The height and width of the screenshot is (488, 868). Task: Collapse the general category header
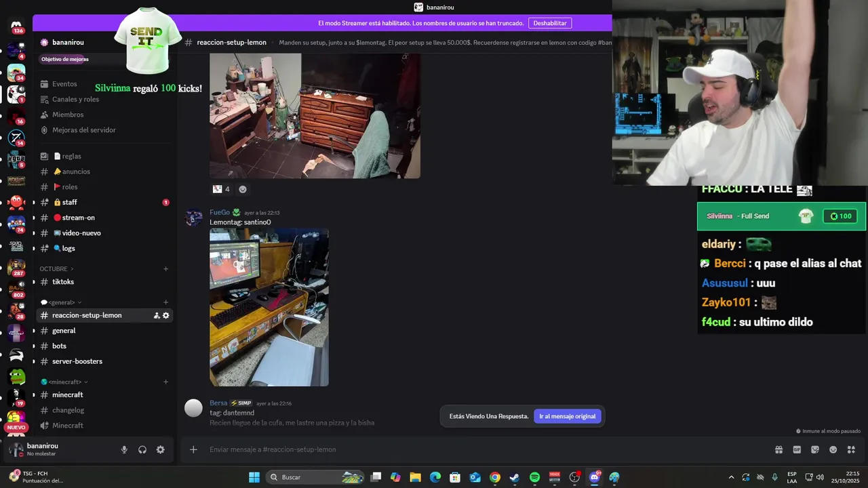click(x=61, y=302)
